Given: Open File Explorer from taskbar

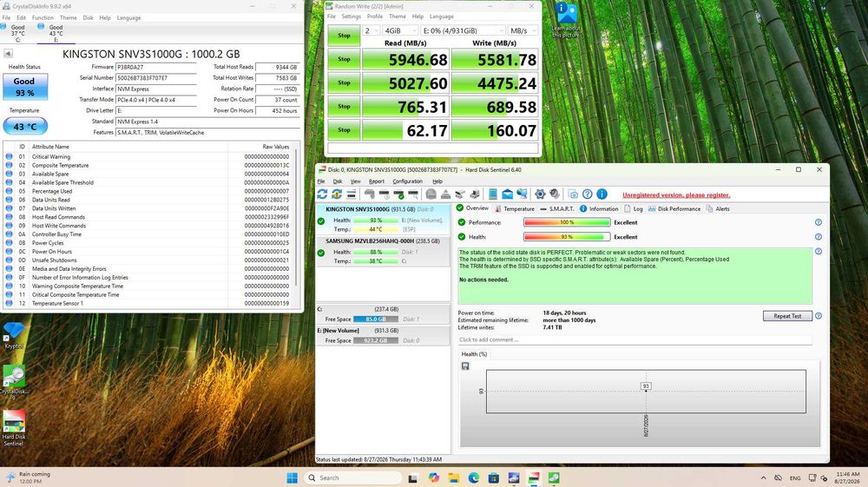Looking at the screenshot, I should tap(453, 477).
